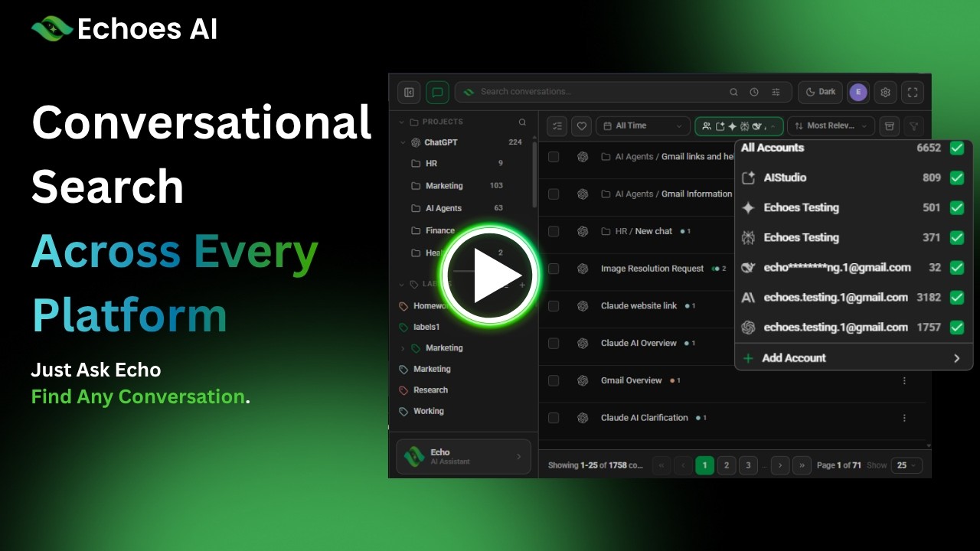Open the Echo AI Assistant panel
Viewport: 980px width, 551px height.
click(463, 456)
